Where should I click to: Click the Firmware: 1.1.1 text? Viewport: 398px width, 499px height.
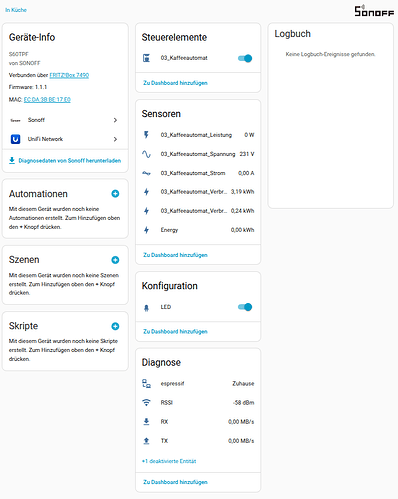(28, 87)
